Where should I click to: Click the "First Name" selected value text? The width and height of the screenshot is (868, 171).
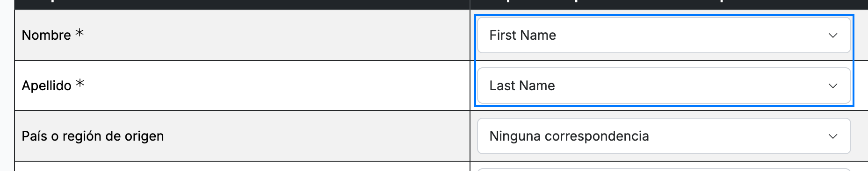[x=523, y=35]
